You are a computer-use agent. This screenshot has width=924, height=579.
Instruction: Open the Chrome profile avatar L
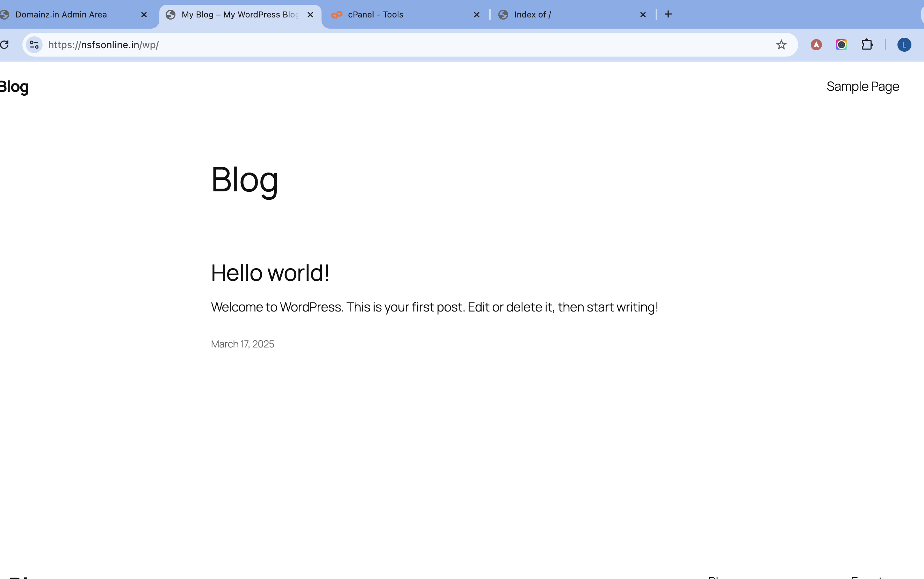point(904,45)
